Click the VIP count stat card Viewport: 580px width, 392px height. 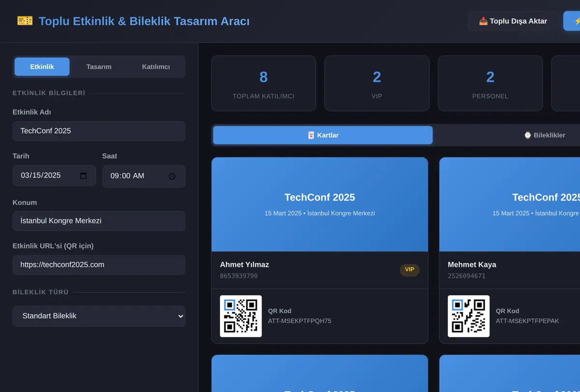(x=377, y=84)
